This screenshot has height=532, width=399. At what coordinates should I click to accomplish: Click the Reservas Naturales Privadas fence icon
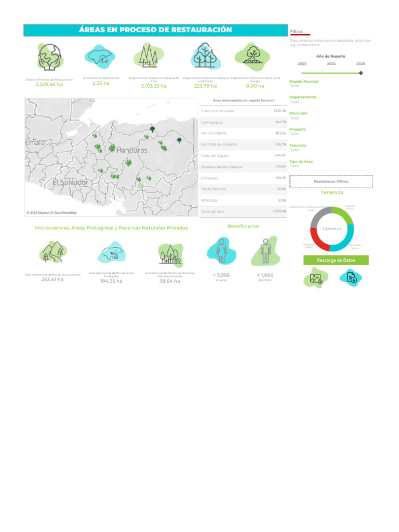tap(170, 255)
